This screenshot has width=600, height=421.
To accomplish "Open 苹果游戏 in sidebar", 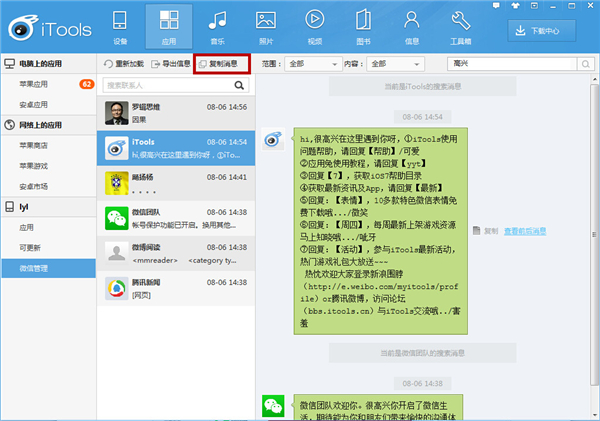I will click(34, 166).
